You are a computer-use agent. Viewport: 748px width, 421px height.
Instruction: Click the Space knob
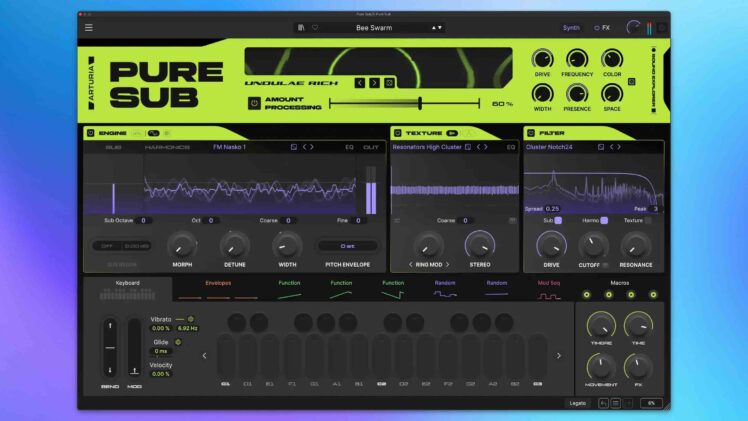pyautogui.click(x=612, y=94)
